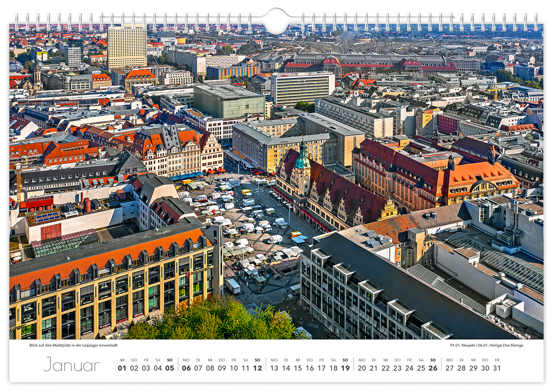Select date 27 in the calendar row
The width and height of the screenshot is (553, 392).
450,368
